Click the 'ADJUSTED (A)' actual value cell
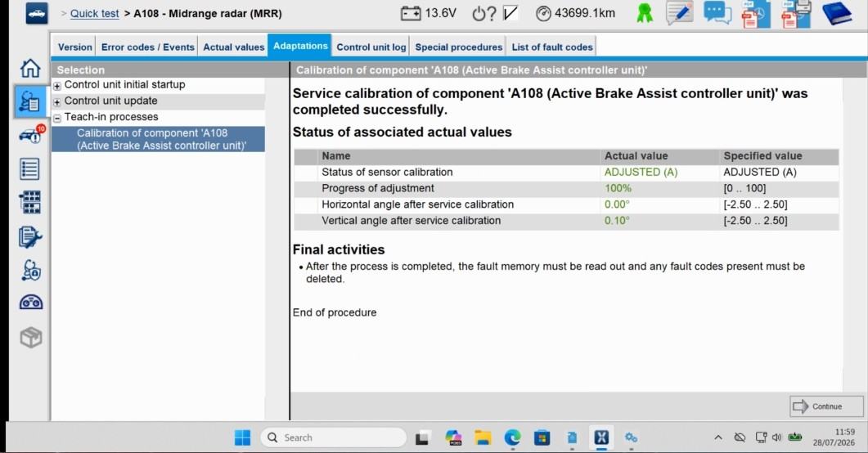The image size is (868, 453). pos(641,172)
